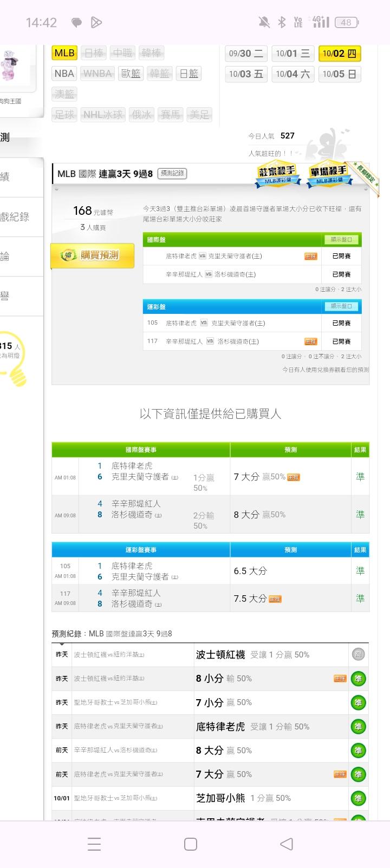Switch to the WNBA tab
This screenshot has height=868, width=390.
coord(97,74)
